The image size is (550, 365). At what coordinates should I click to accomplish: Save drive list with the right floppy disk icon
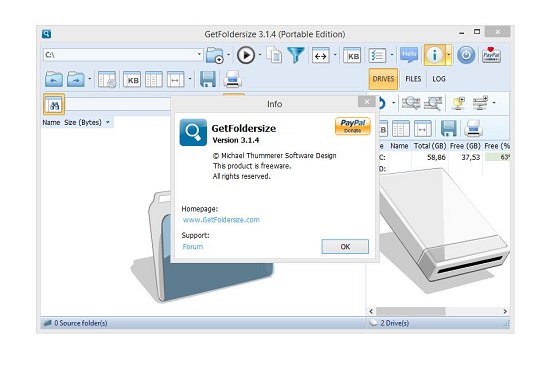point(448,128)
